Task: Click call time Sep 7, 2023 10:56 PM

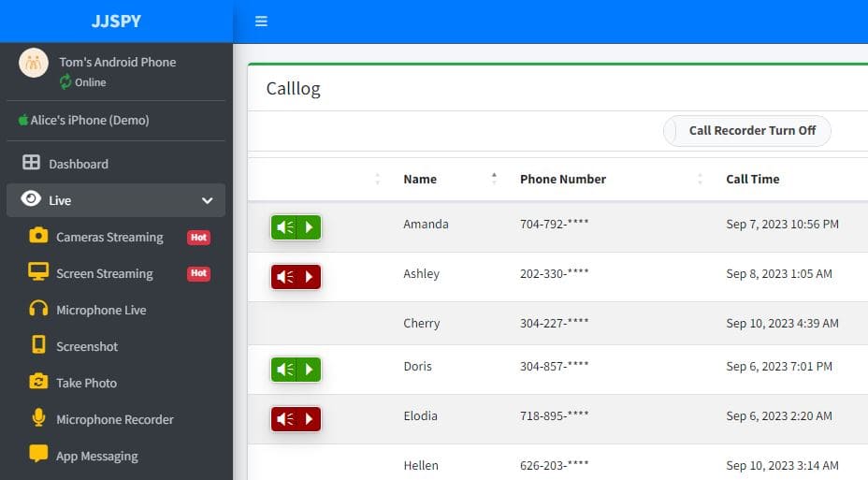Action: coord(782,225)
